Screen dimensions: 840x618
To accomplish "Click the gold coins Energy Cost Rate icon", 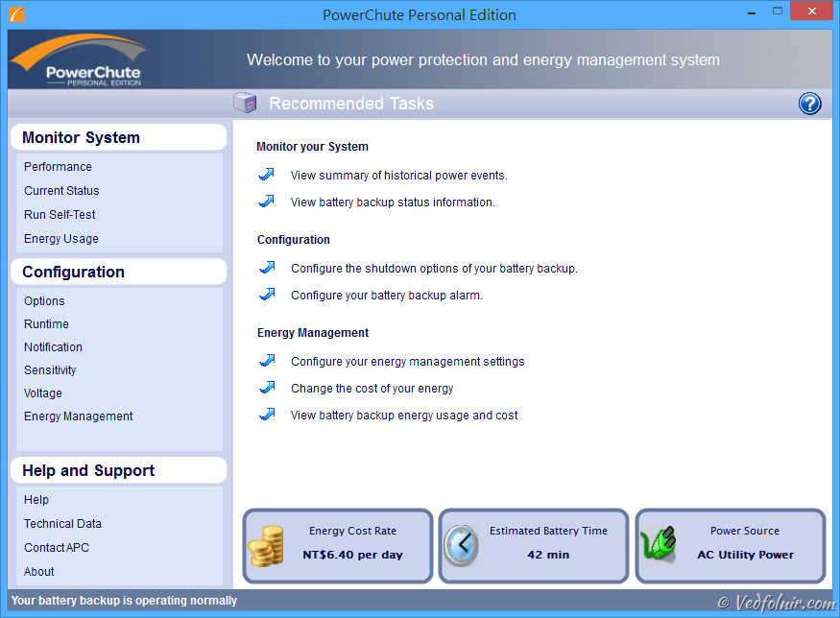I will pos(266,546).
